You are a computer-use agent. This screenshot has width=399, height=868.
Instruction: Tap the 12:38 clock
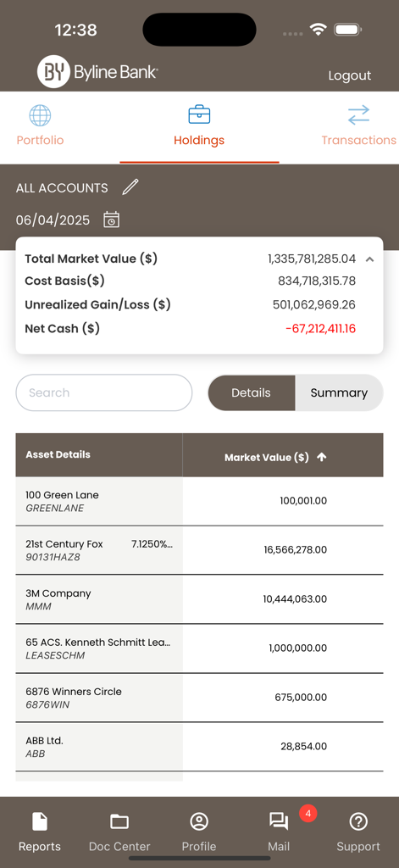(x=75, y=30)
